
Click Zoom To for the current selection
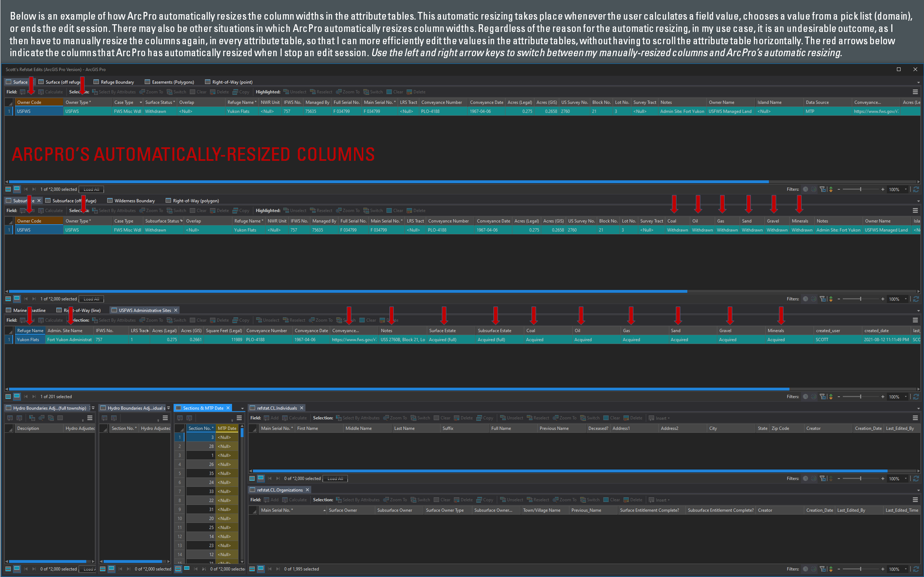coord(151,92)
